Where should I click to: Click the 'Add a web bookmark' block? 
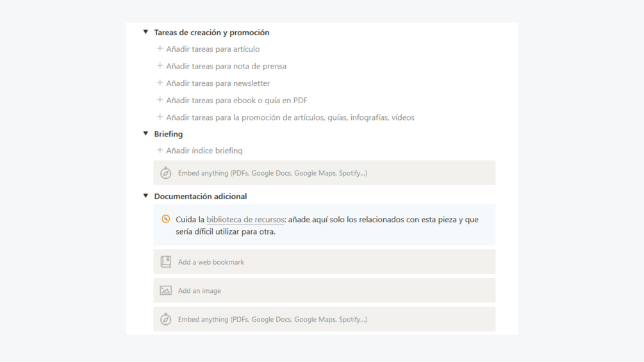(x=324, y=262)
